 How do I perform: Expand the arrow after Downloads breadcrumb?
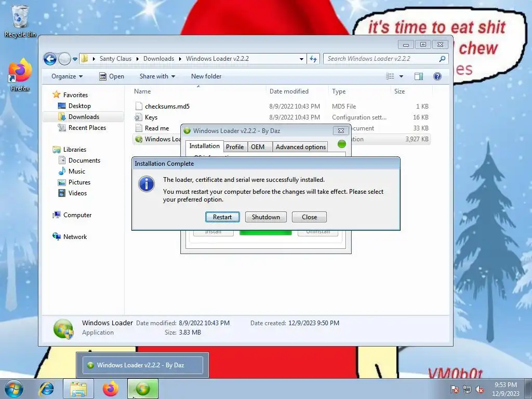180,59
